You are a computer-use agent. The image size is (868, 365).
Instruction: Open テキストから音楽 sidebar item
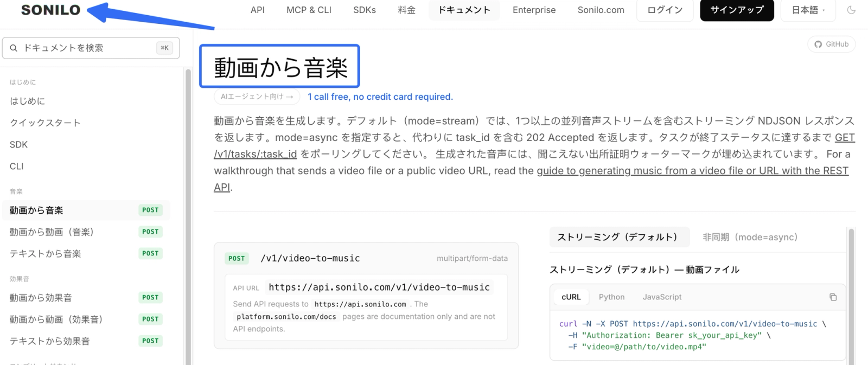[86, 253]
